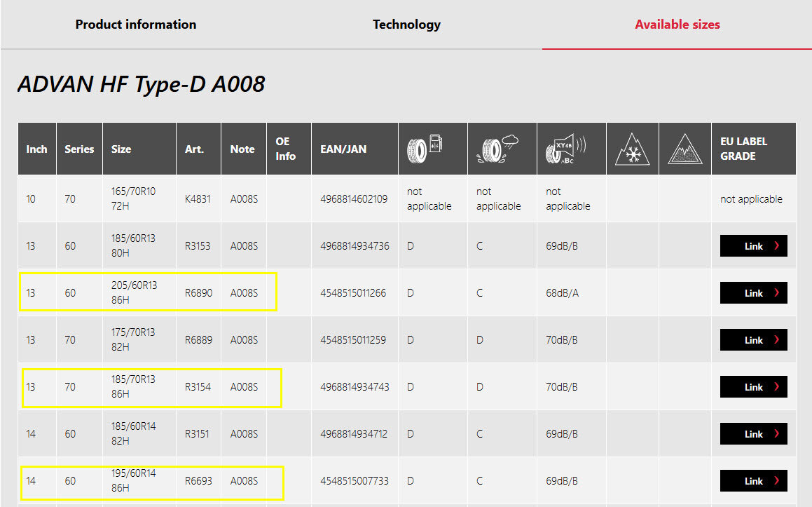Click the wet grip rain tire icon

click(498, 148)
